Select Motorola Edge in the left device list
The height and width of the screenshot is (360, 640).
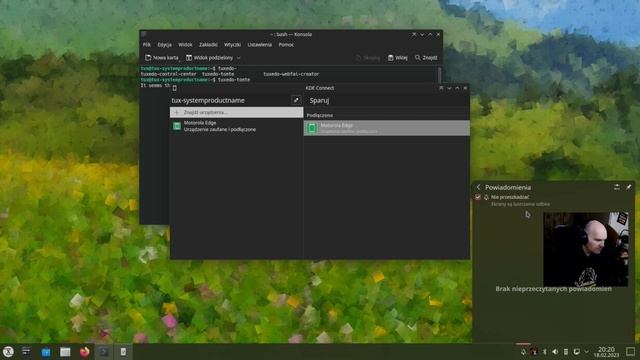(x=236, y=126)
